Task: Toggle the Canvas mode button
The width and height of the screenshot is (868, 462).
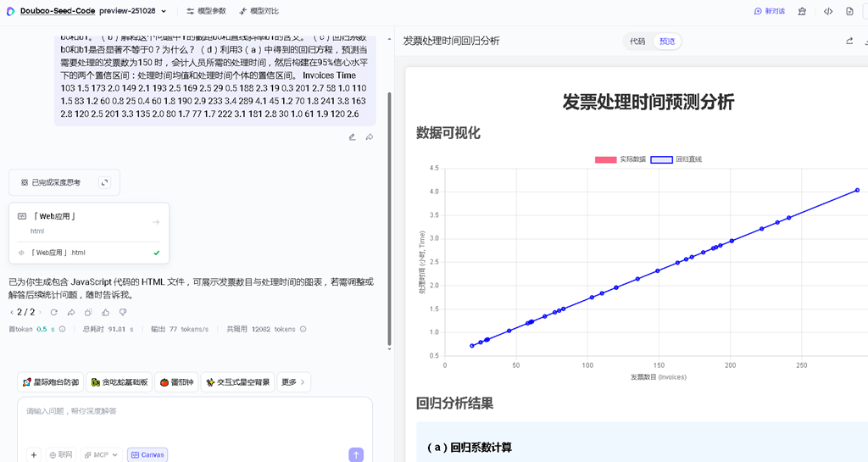Action: [147, 455]
